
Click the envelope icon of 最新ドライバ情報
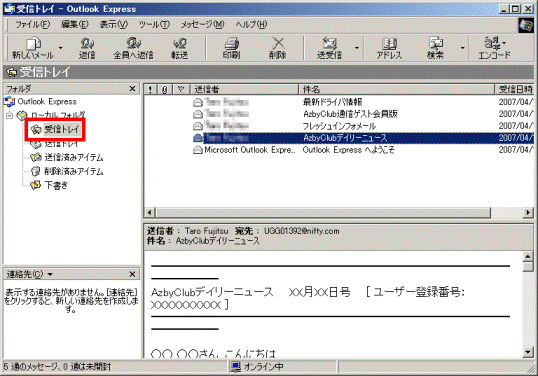tap(198, 102)
